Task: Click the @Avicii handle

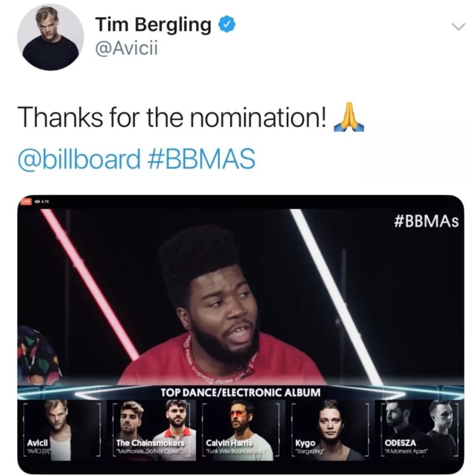Action: pos(127,48)
